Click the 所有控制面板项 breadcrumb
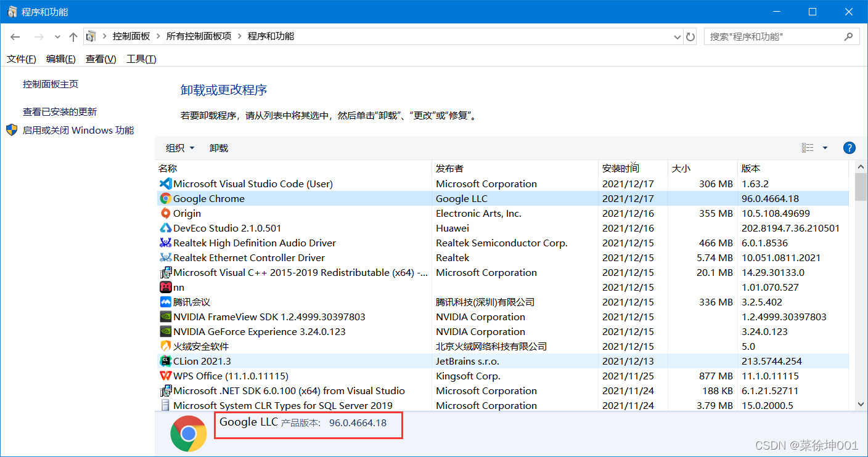Viewport: 868px width, 457px height. pyautogui.click(x=199, y=36)
